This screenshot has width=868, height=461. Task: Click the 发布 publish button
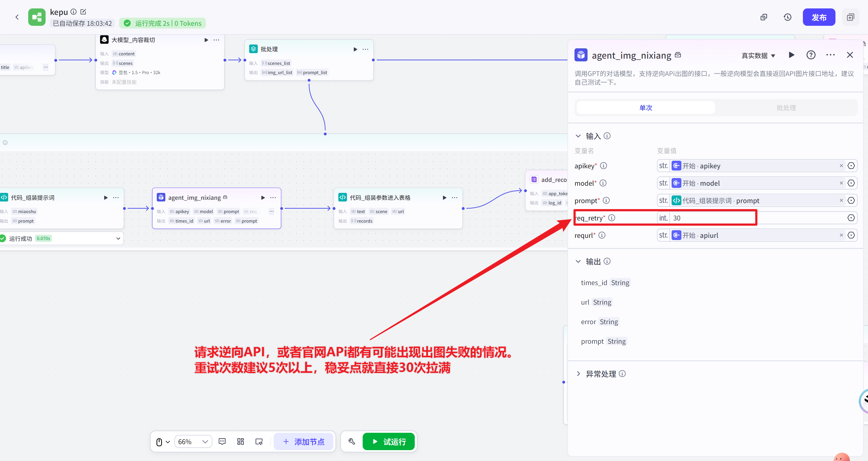[819, 17]
